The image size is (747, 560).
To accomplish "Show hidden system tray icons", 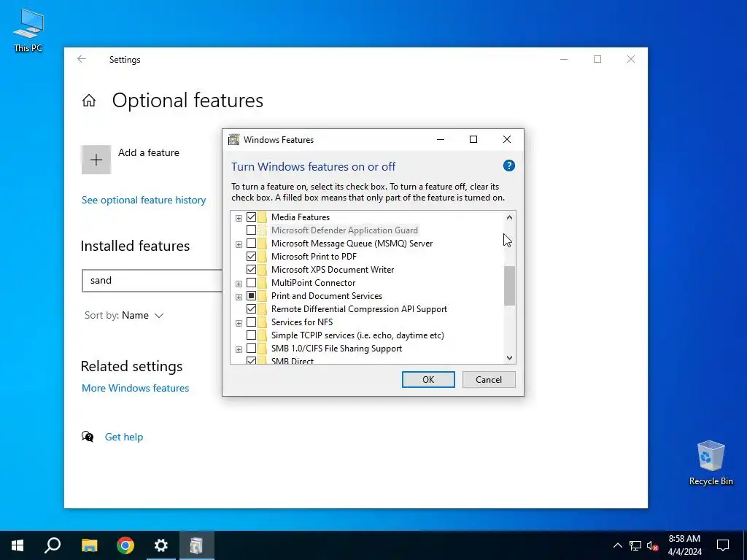I will click(x=617, y=545).
